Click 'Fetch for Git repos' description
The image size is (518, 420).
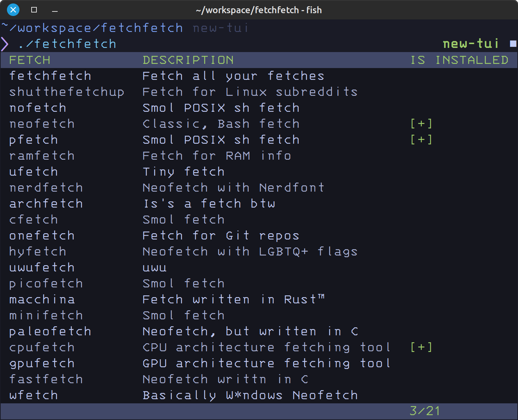pyautogui.click(x=221, y=236)
